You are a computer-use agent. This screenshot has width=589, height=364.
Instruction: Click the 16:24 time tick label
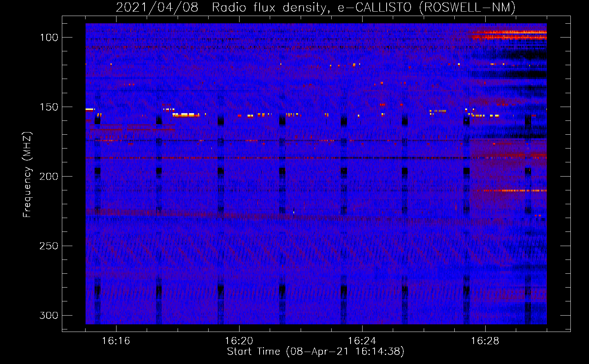pos(362,341)
